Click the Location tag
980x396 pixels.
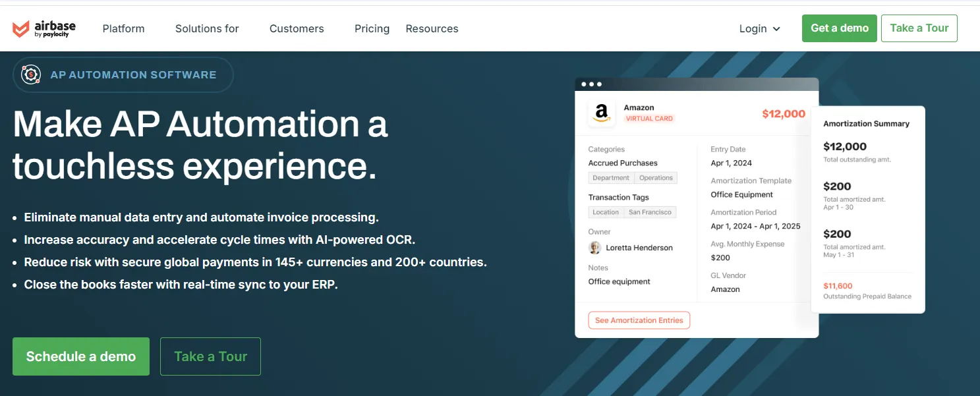606,212
